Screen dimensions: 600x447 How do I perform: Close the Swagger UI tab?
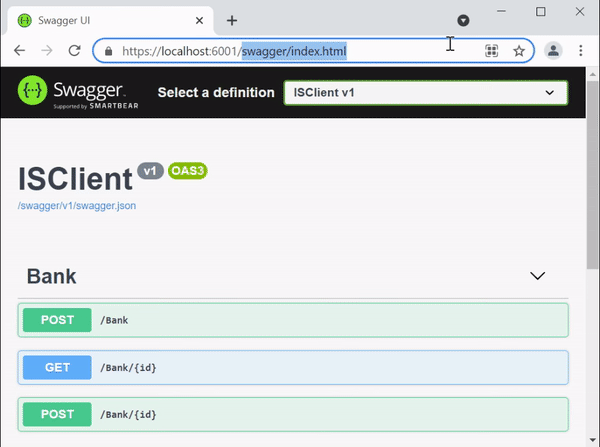pyautogui.click(x=199, y=20)
